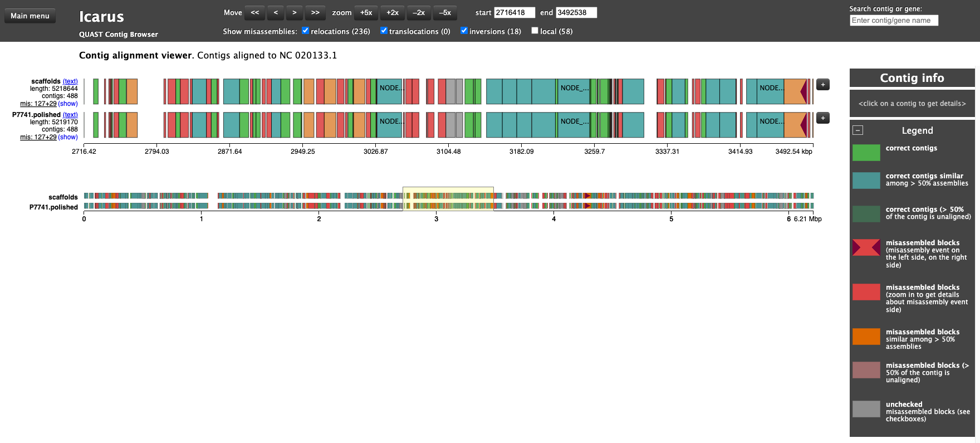The image size is (980, 443).
Task: Click plain red misassembled blocks swatch
Action: tap(866, 291)
